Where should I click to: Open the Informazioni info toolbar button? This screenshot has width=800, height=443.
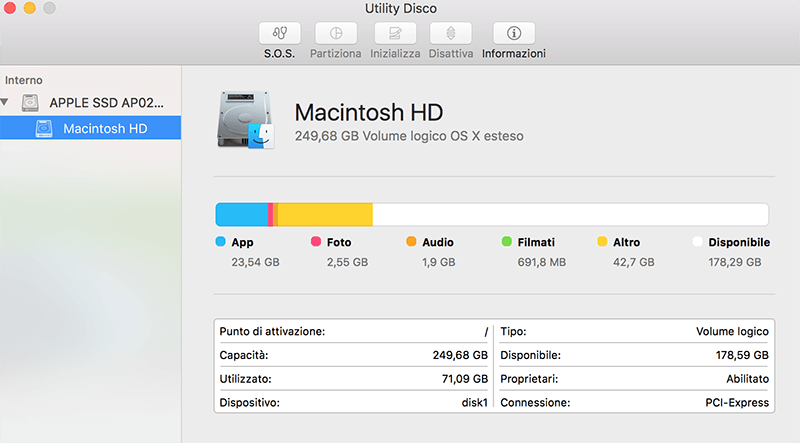tap(513, 33)
